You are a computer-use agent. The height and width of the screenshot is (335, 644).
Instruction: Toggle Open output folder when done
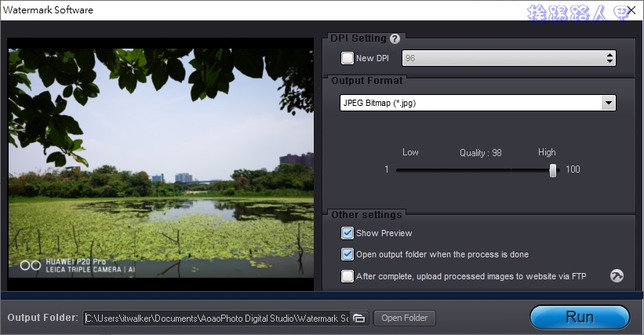(x=347, y=254)
